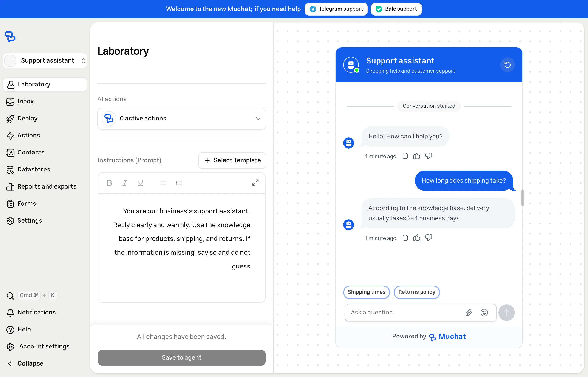The image size is (588, 377).
Task: Click the Muchat logo in the sidebar
Action: point(10,37)
